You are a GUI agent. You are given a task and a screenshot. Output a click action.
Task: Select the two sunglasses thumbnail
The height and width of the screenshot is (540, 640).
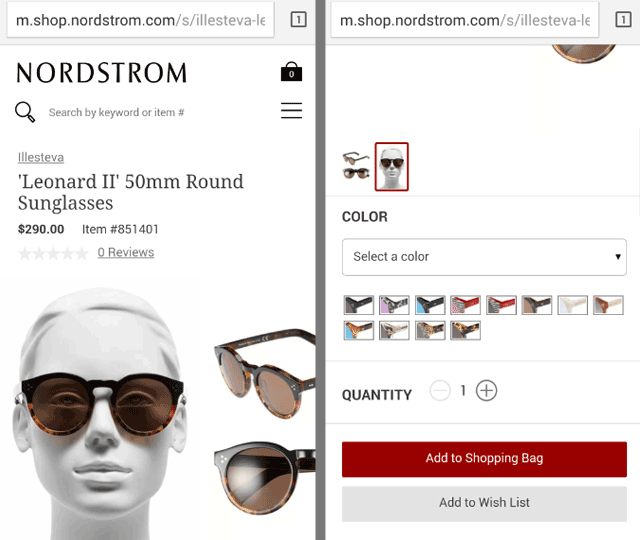(x=356, y=165)
